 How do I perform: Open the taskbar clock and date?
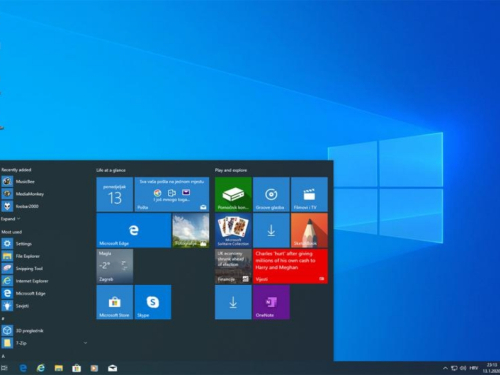[492, 368]
